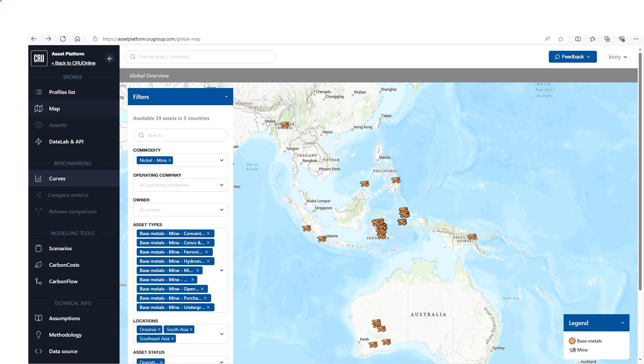Expand the Owner dropdown
644x364 pixels.
[x=181, y=210]
